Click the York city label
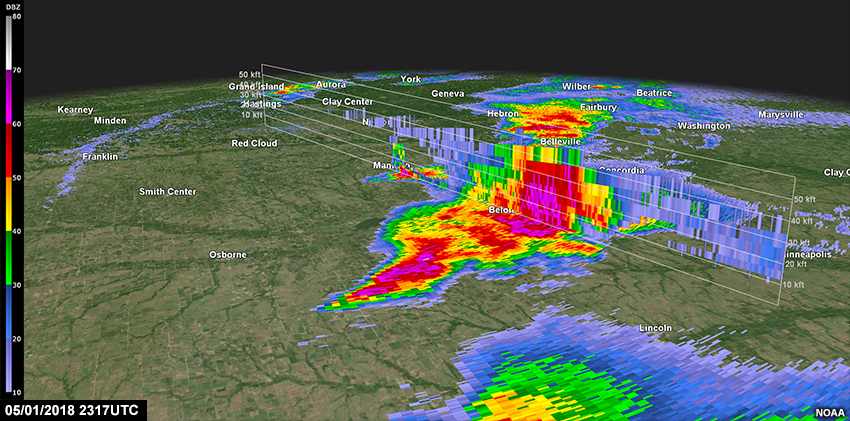The image size is (850, 421). point(410,79)
